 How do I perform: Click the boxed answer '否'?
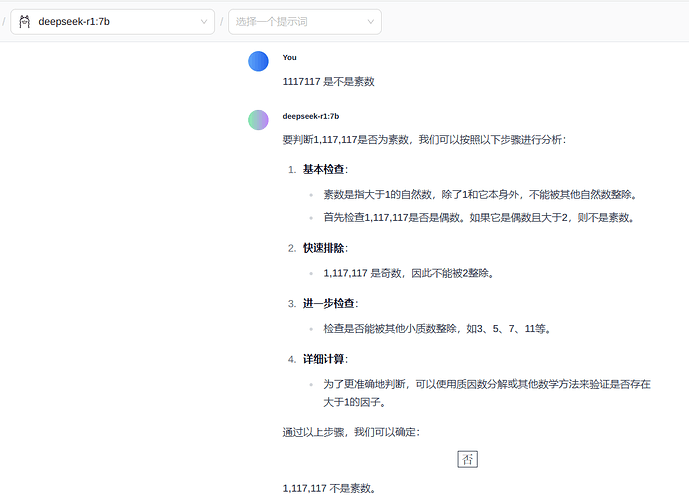[468, 460]
